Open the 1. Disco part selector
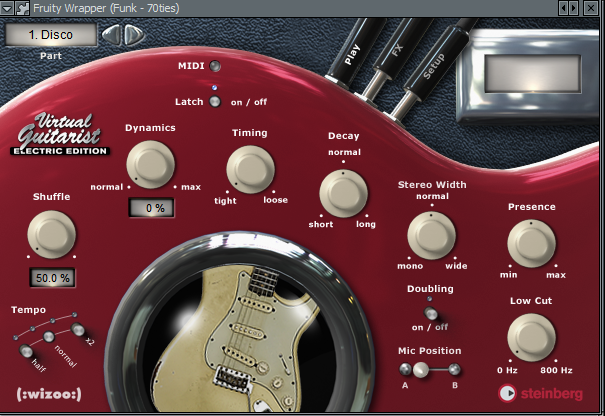Viewport: 605px width, 416px height. (51, 35)
